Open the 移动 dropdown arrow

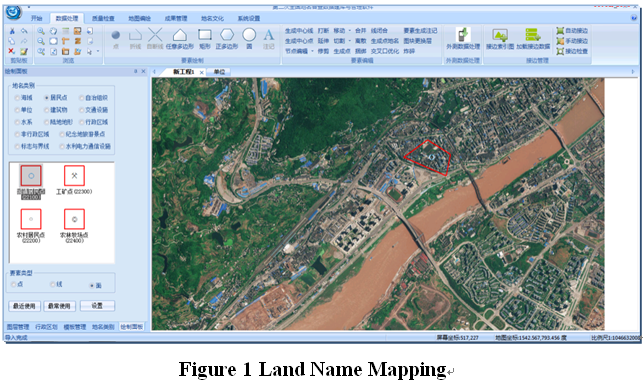[x=349, y=31]
